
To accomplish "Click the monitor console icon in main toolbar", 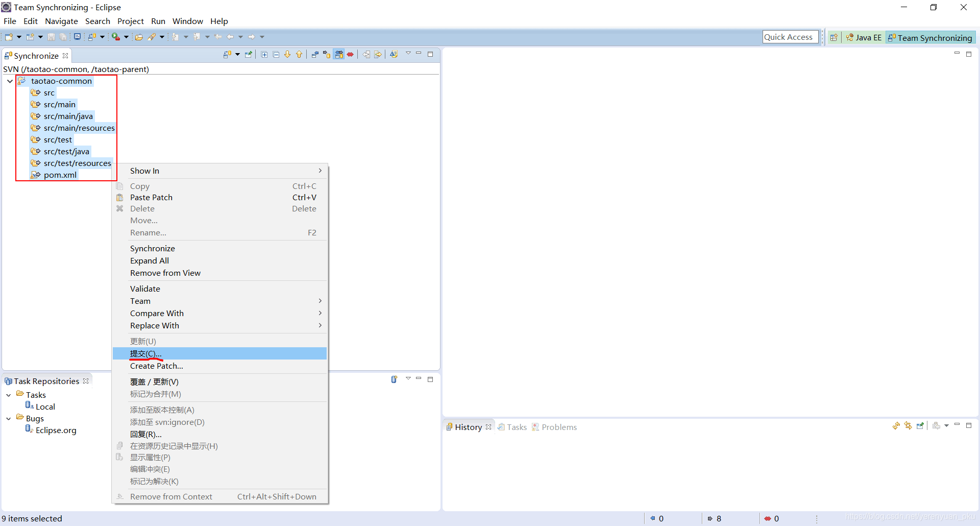I will (x=77, y=37).
